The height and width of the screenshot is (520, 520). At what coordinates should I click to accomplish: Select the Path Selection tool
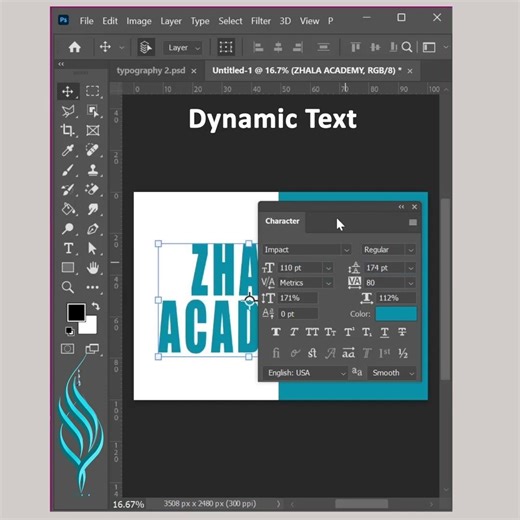pos(93,248)
